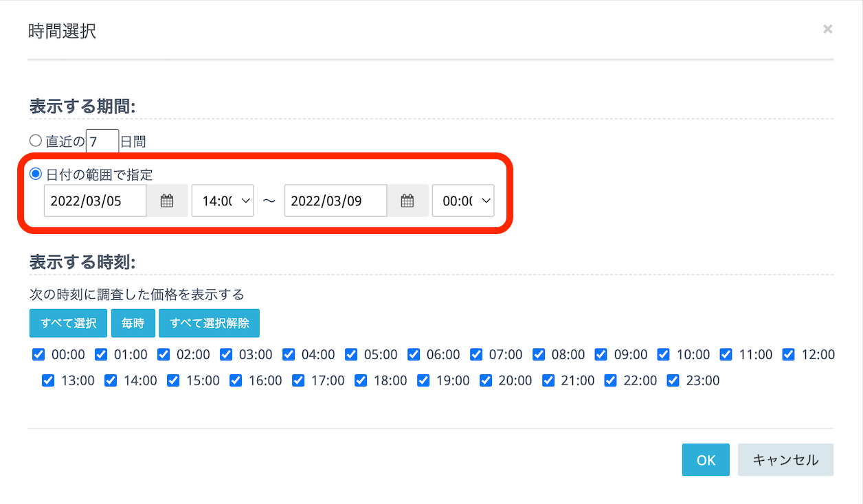The width and height of the screenshot is (863, 504).
Task: Confirm with the OK button
Action: tap(706, 460)
